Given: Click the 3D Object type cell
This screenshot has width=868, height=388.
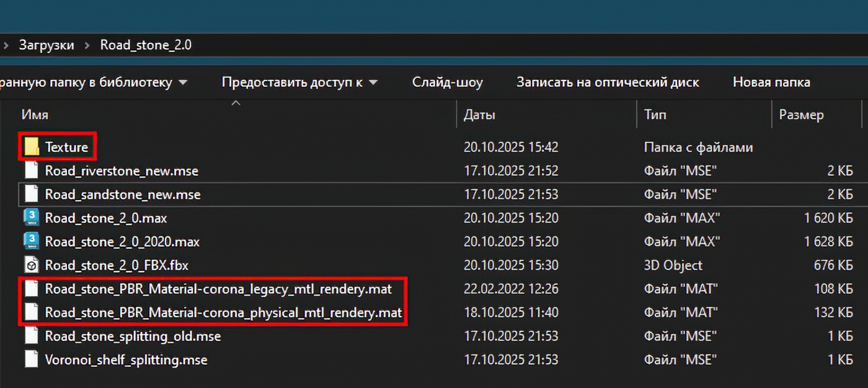Looking at the screenshot, I should click(x=673, y=265).
